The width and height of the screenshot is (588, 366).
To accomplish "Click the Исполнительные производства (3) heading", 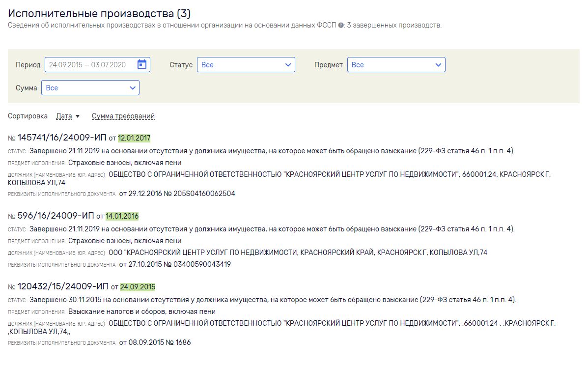I will tap(99, 14).
